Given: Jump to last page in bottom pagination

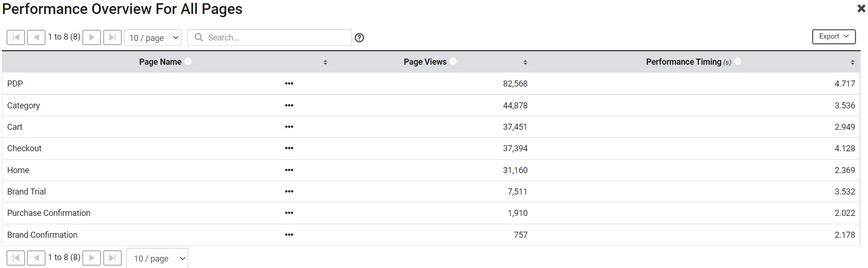Looking at the screenshot, I should (112, 258).
